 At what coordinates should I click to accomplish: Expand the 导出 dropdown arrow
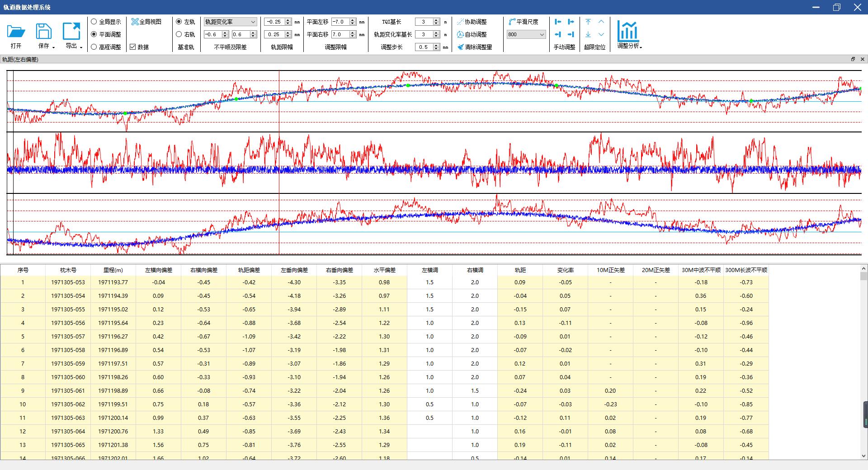point(81,47)
